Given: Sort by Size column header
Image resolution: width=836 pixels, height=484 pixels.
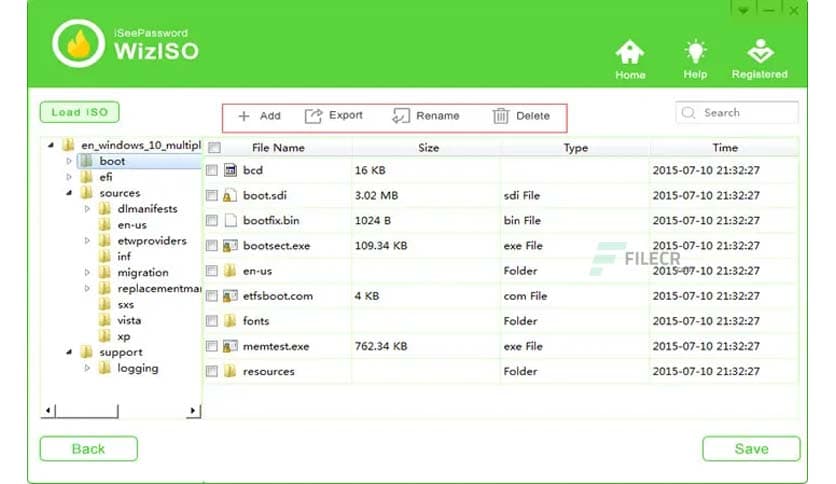Looking at the screenshot, I should (x=428, y=148).
